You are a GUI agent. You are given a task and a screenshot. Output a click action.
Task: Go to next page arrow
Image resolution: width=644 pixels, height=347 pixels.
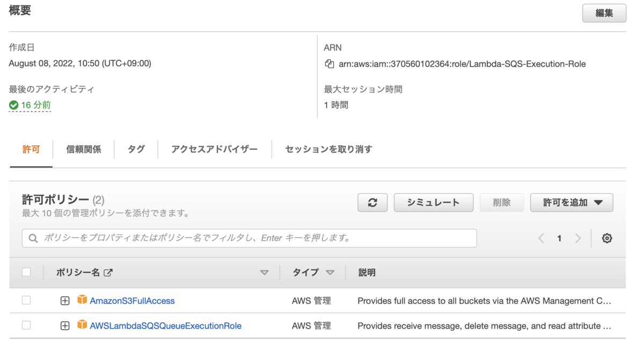click(578, 238)
